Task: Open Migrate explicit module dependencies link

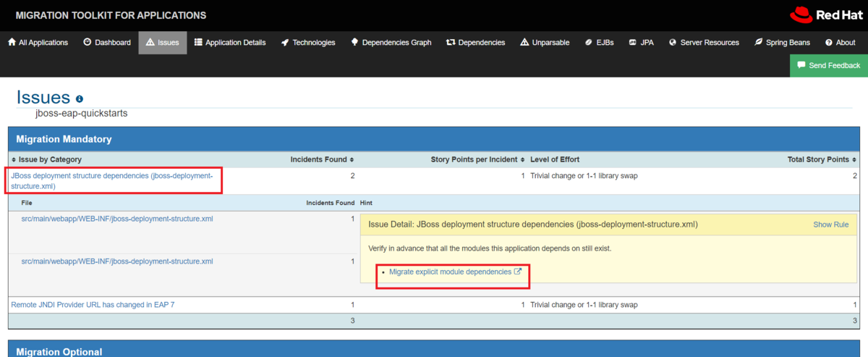Action: click(450, 272)
